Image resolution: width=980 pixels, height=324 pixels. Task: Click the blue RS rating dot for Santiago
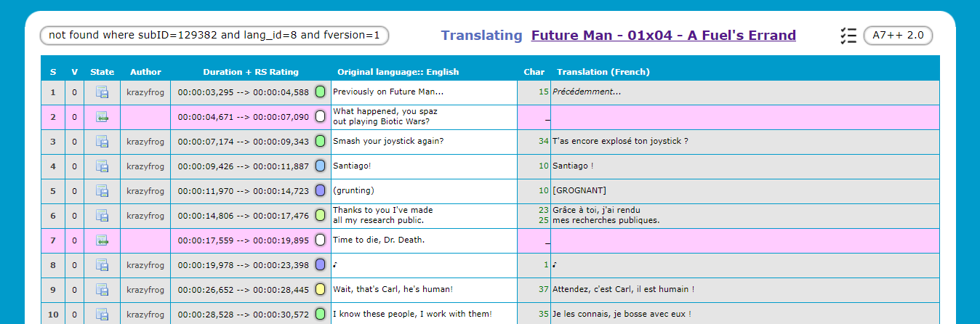(320, 166)
